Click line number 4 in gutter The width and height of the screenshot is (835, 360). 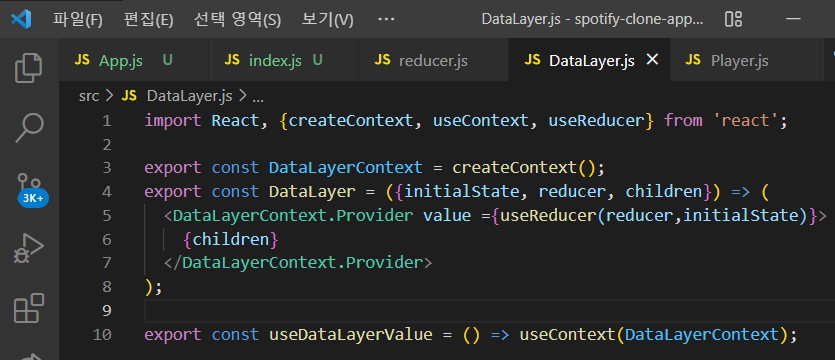click(107, 192)
